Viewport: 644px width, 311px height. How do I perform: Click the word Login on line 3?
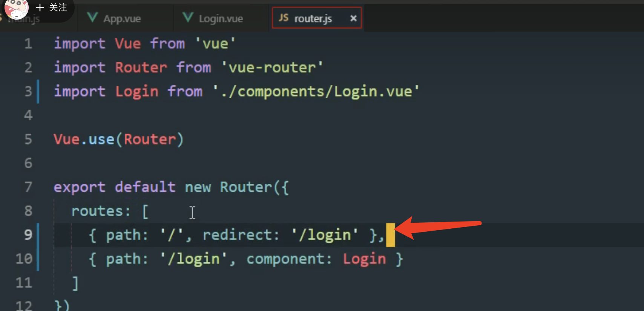tap(137, 92)
